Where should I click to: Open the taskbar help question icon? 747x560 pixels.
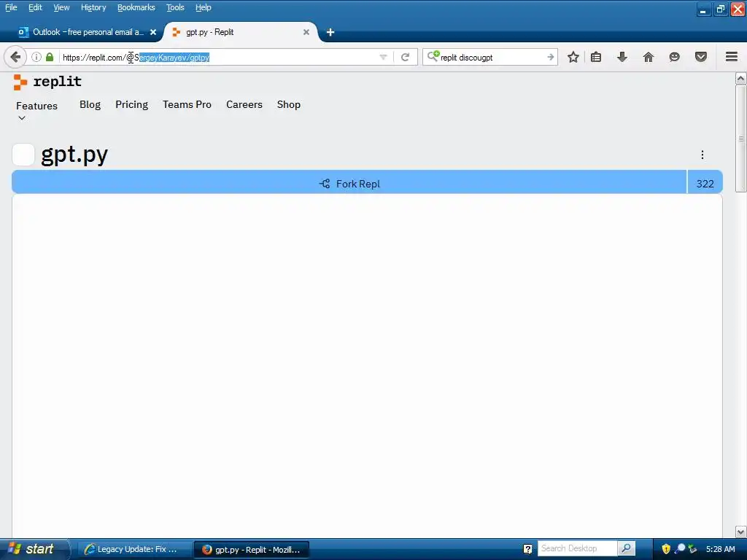528,549
